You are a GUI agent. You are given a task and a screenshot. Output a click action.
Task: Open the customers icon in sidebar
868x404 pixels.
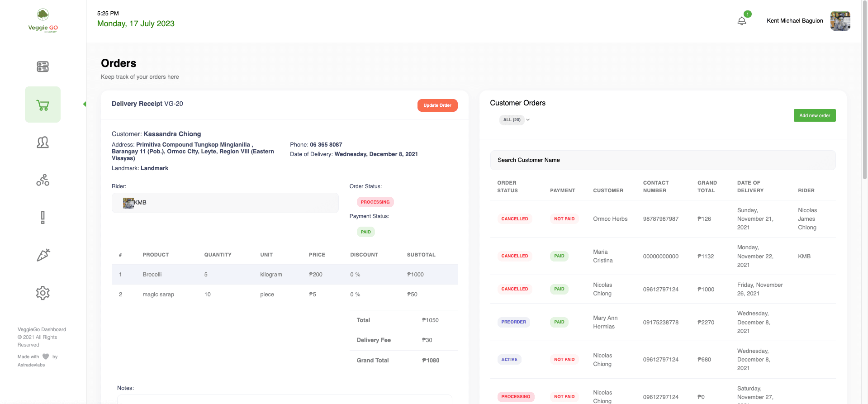tap(43, 143)
